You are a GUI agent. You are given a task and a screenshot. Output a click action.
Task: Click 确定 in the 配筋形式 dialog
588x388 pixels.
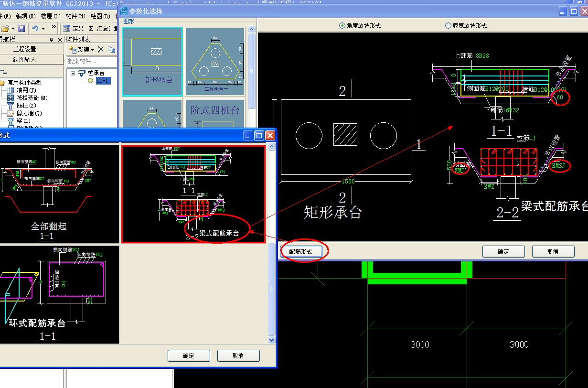[189, 356]
